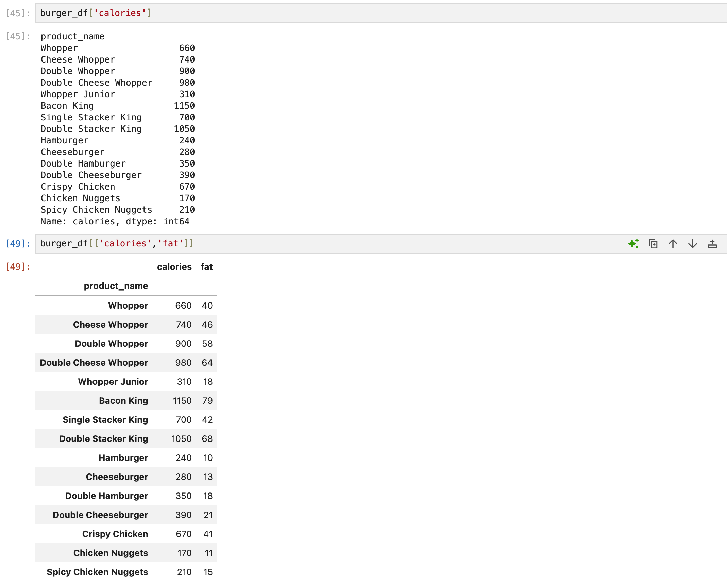Click calories 1050 in Double Stacker King table row
The width and height of the screenshot is (727, 588).
(x=182, y=439)
